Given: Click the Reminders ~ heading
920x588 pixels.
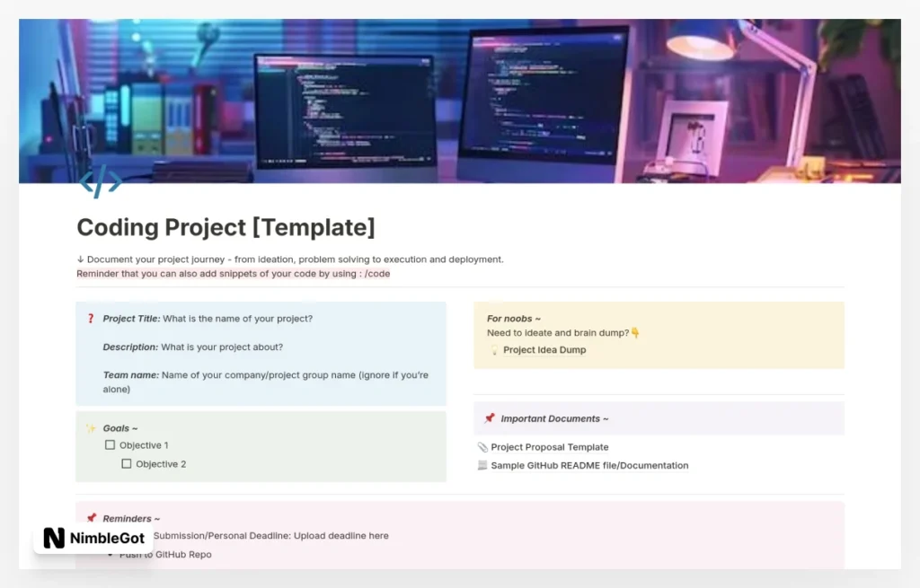Looking at the screenshot, I should pos(131,518).
